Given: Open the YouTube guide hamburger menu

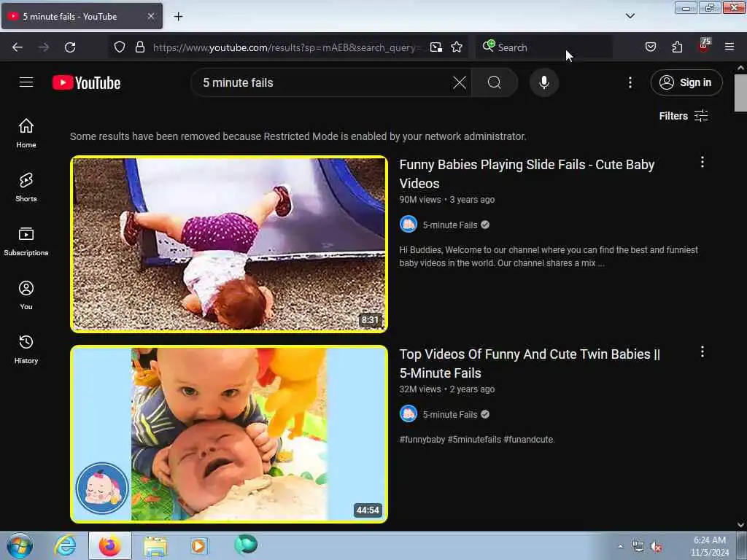Looking at the screenshot, I should 26,82.
